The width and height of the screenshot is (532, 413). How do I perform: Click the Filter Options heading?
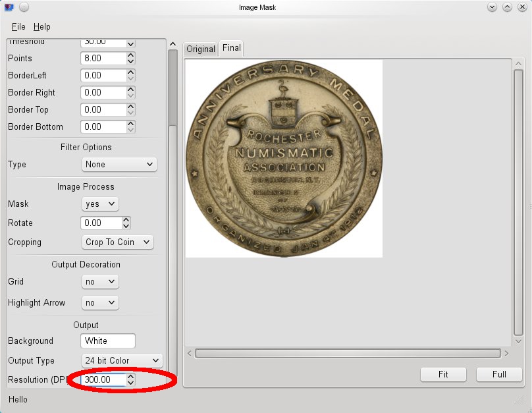(x=86, y=148)
